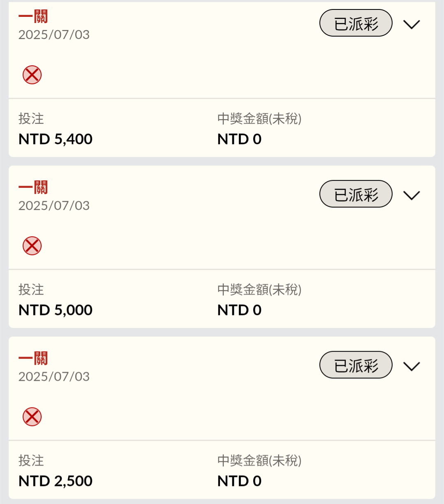
Task: Select the 一關 title of the NTD 2,500 card
Action: [33, 358]
